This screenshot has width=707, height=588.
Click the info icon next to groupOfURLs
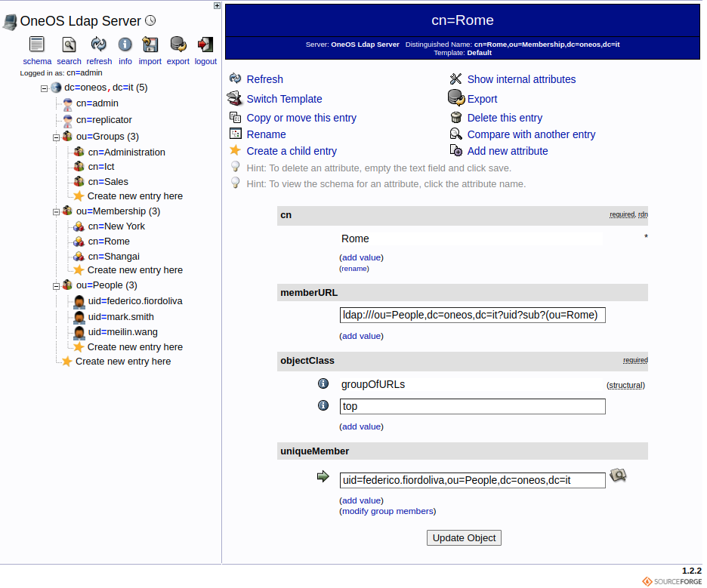pos(323,384)
